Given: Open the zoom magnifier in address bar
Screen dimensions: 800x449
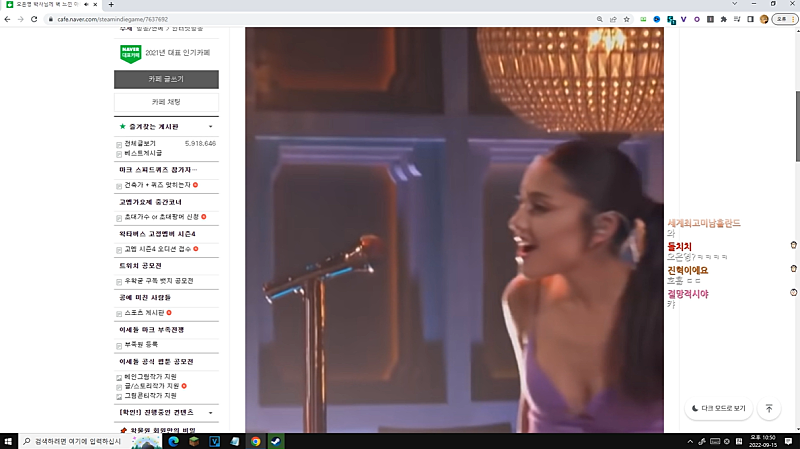Looking at the screenshot, I should (x=599, y=19).
